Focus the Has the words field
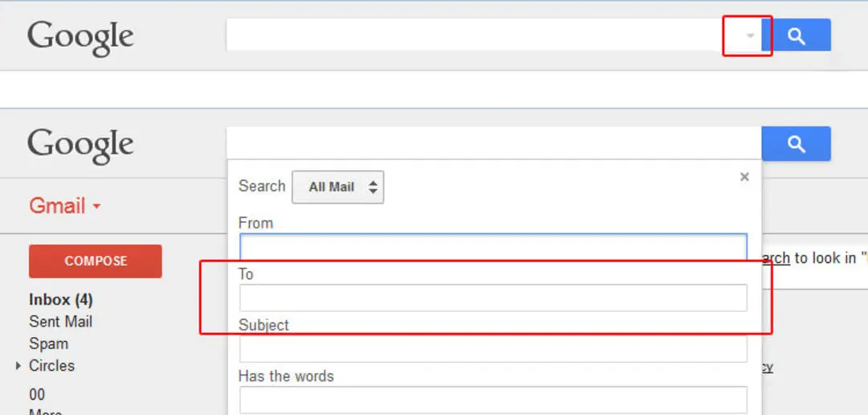This screenshot has height=415, width=868. [x=493, y=400]
